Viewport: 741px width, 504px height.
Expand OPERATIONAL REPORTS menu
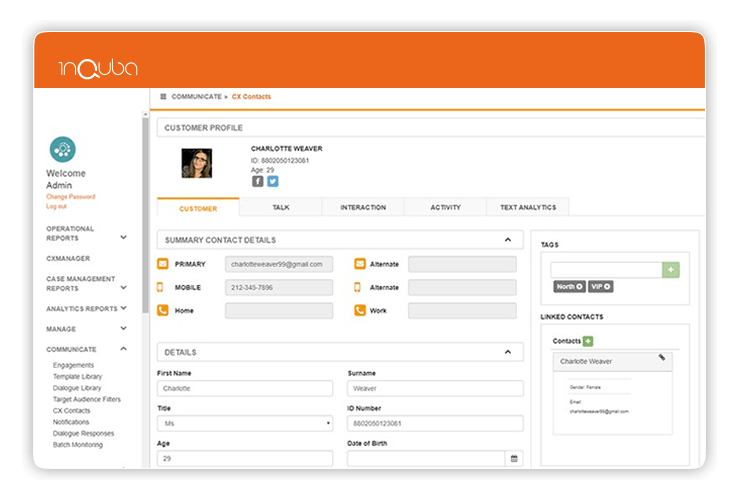tap(123, 237)
